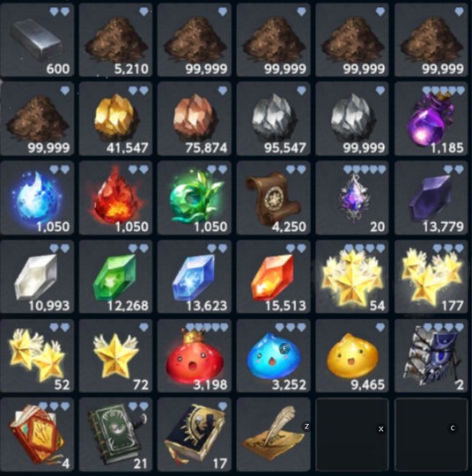Screen dimensions: 472x476
Task: Click the blue slime with 3,252 count
Action: pyautogui.click(x=273, y=355)
